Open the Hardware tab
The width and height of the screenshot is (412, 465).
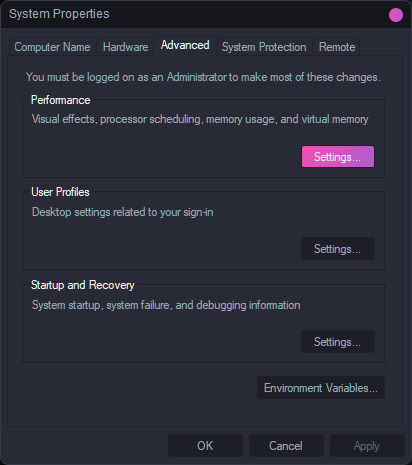pyautogui.click(x=125, y=47)
